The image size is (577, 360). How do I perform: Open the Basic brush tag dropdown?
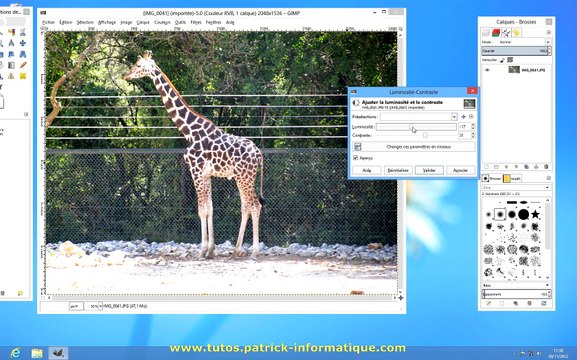point(516,285)
